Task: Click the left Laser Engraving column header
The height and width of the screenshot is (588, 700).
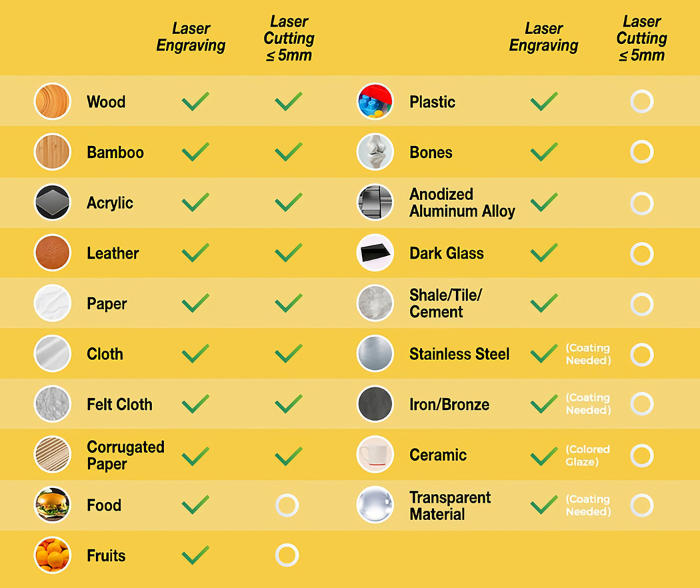Action: pyautogui.click(x=191, y=37)
